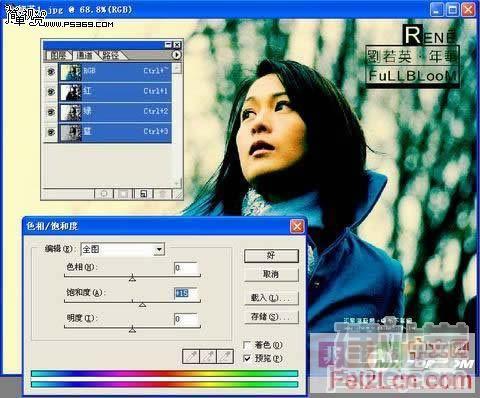Delete current channel trash icon

162,194
